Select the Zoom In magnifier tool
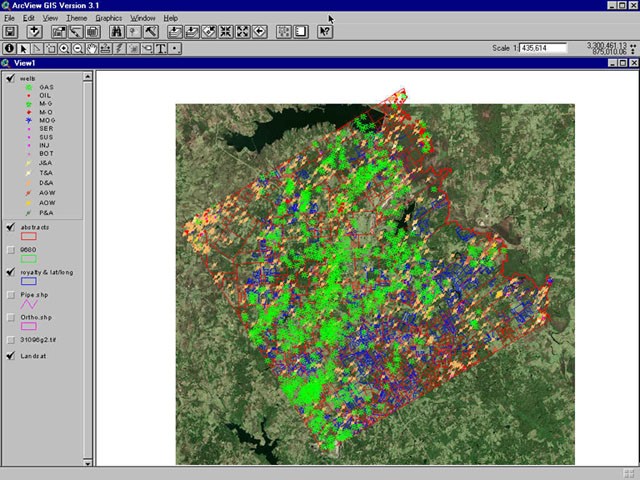Viewport: 640px width, 480px height. 64,47
